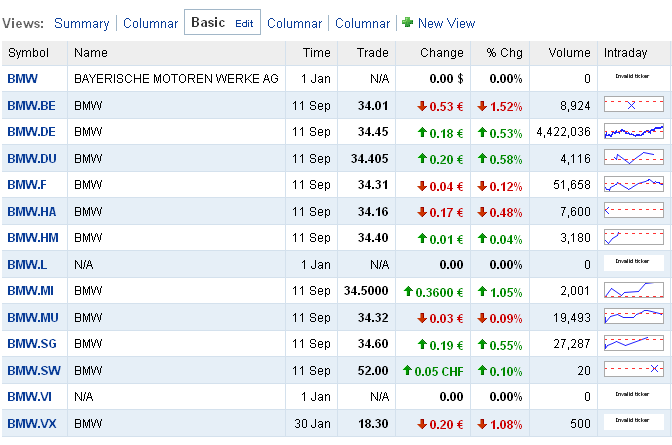
Task: Click the Intraday column header
Action: 625,53
